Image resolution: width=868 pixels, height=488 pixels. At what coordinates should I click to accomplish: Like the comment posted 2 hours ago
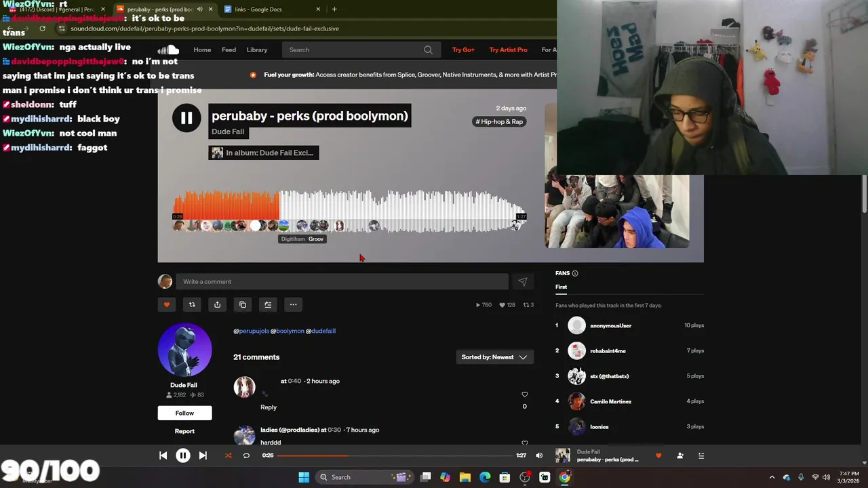pyautogui.click(x=524, y=394)
